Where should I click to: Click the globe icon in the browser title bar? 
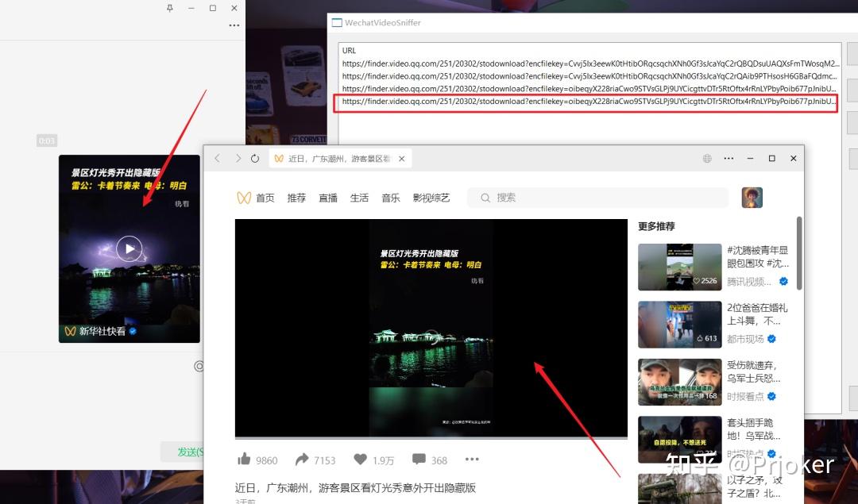click(x=707, y=159)
